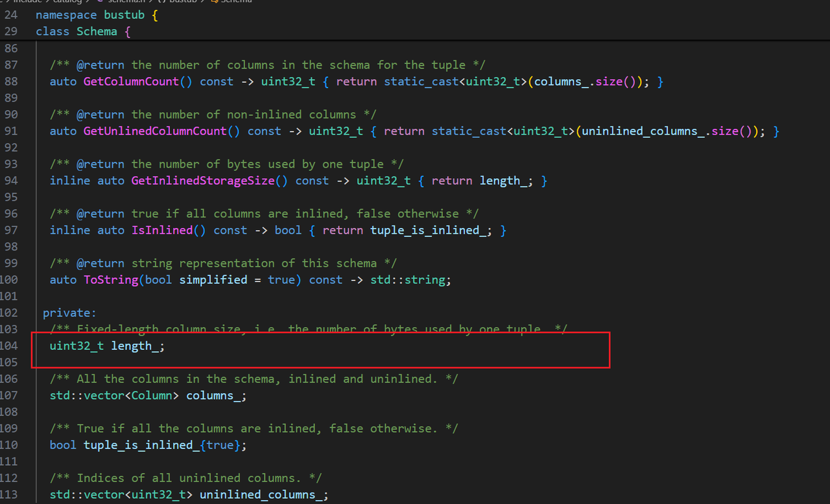This screenshot has width=830, height=504.
Task: Click comment 'number of columns in the schema for the tuple'
Action: coord(312,65)
